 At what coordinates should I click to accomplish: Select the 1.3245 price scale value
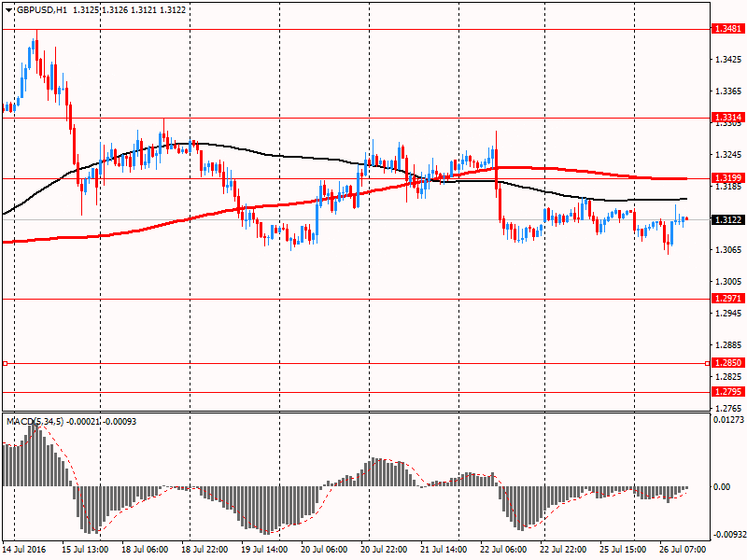pos(728,155)
